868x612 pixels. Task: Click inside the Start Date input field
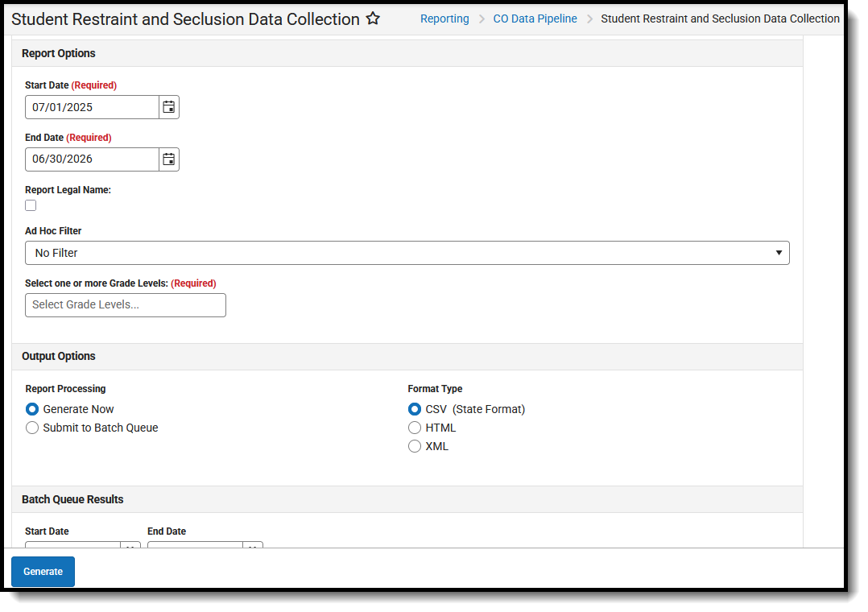pos(89,106)
